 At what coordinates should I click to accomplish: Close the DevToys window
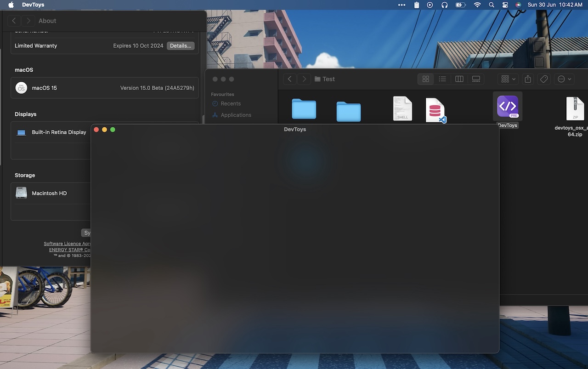coord(96,130)
